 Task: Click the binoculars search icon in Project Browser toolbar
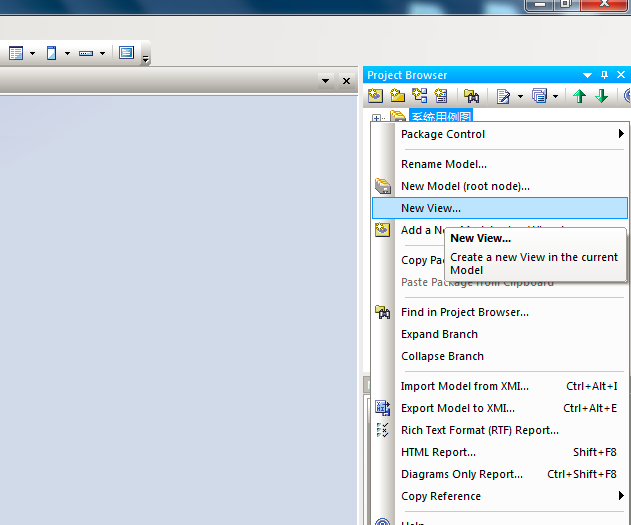[471, 96]
